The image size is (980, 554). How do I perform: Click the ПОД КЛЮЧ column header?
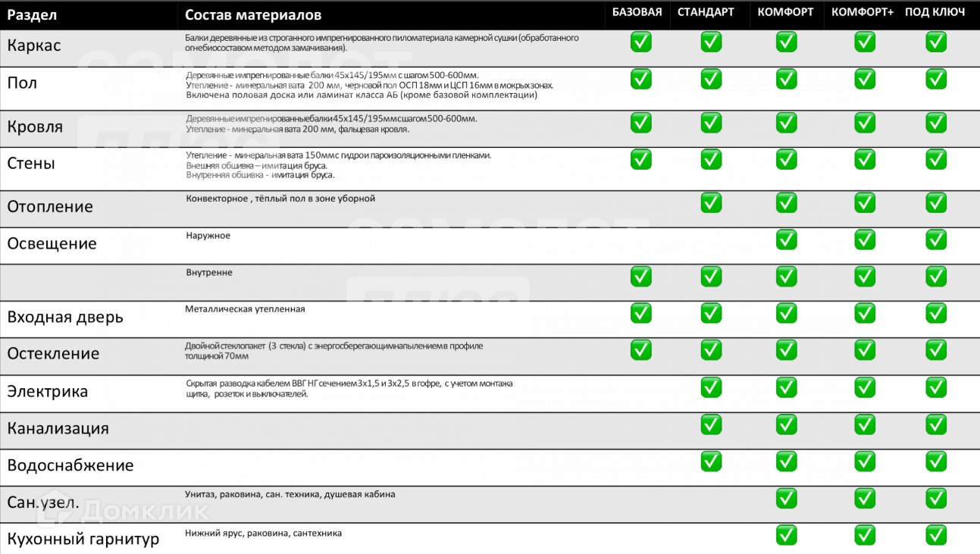pos(935,12)
